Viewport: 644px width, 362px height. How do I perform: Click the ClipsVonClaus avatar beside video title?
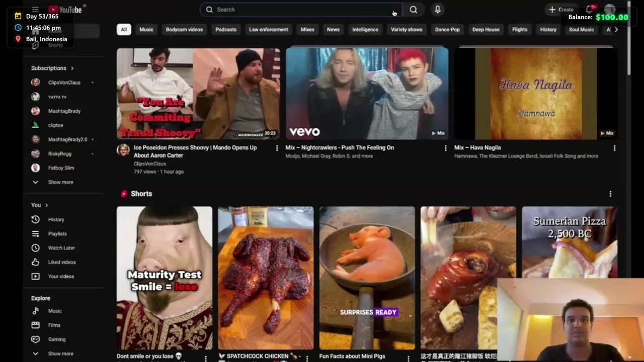(x=123, y=150)
